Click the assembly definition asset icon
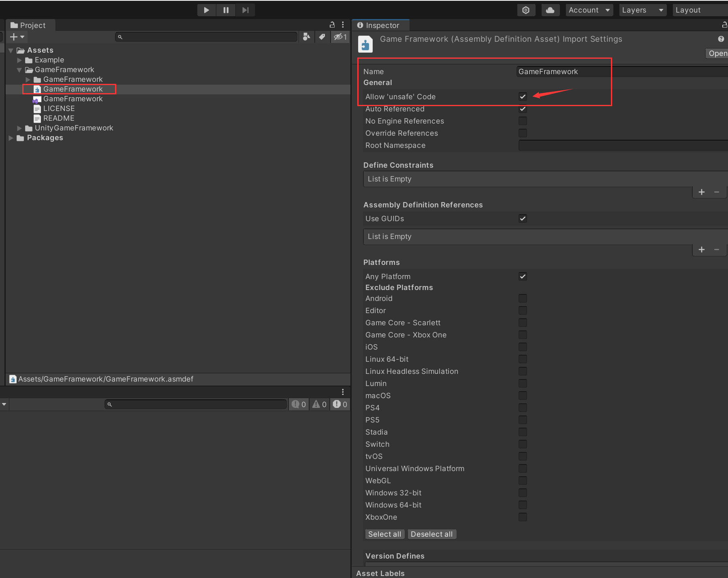Viewport: 728px width, 578px height. (x=365, y=44)
